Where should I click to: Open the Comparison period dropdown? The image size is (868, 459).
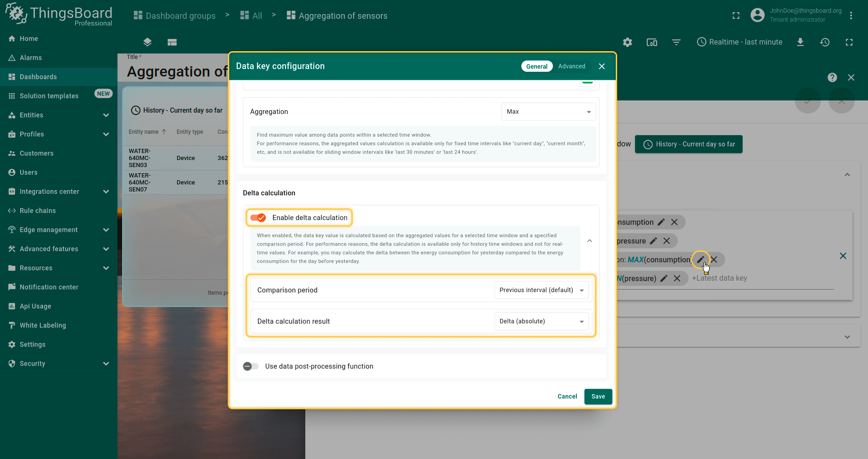tap(541, 290)
